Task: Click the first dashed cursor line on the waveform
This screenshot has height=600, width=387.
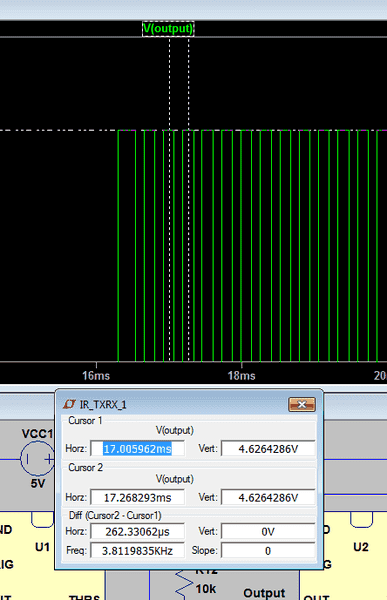Action: pyautogui.click(x=170, y=199)
